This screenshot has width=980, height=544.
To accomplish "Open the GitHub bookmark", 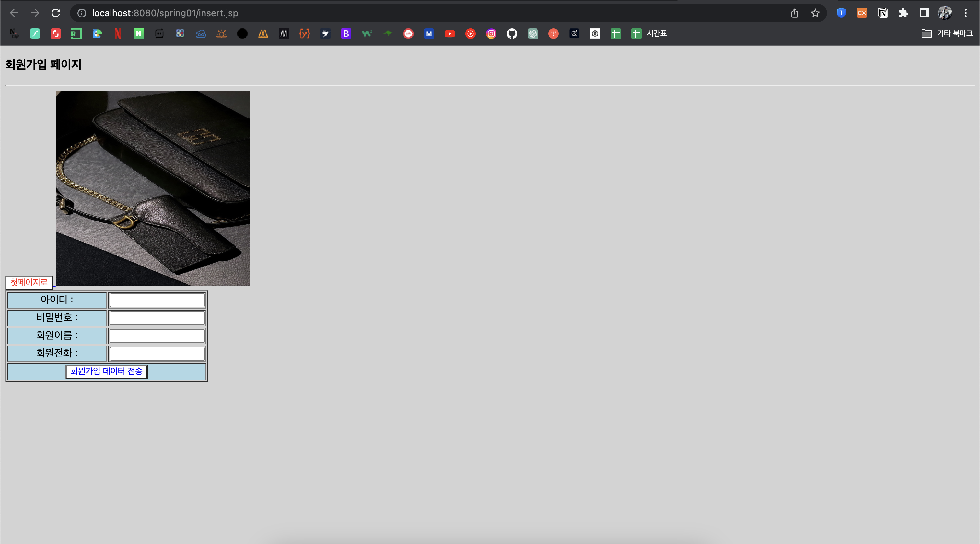I will tap(512, 34).
